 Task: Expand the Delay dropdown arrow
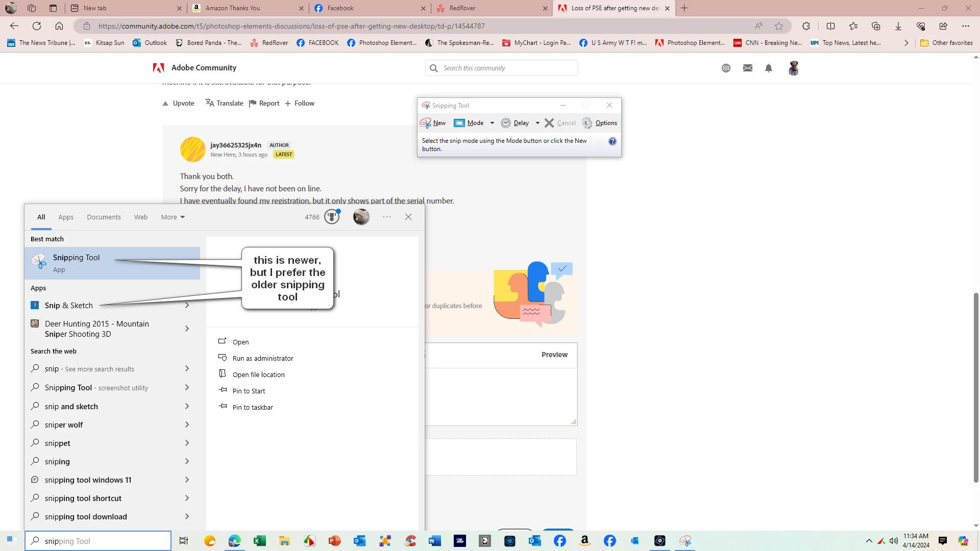[537, 123]
